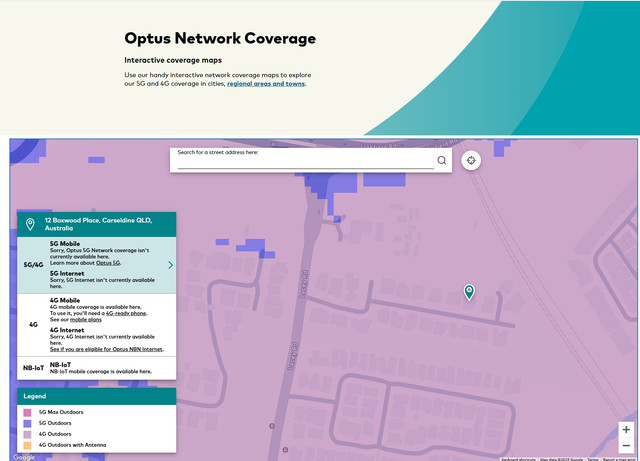
Task: Click the 4G Outdoors color swatch
Action: pyautogui.click(x=27, y=434)
